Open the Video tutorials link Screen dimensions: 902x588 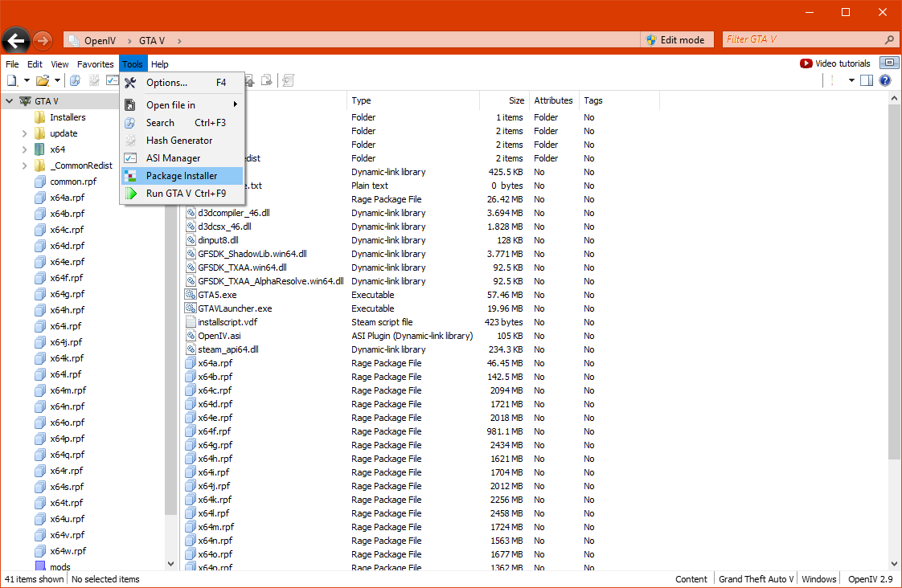tap(843, 63)
